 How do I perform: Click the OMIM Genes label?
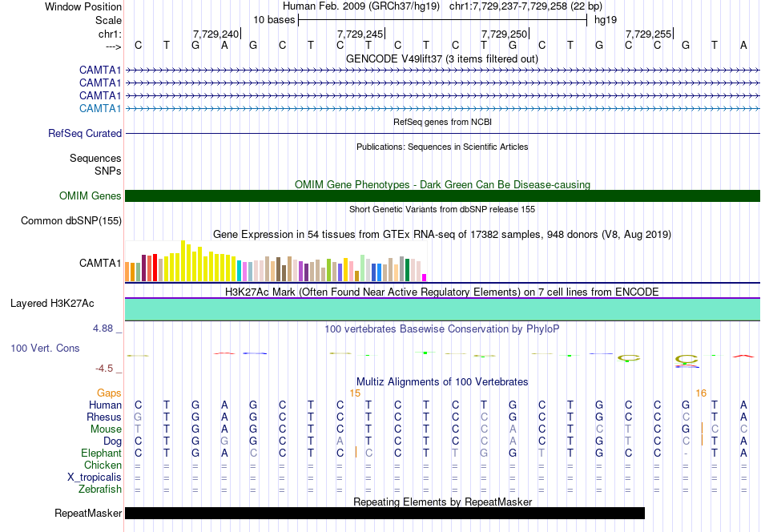(91, 195)
